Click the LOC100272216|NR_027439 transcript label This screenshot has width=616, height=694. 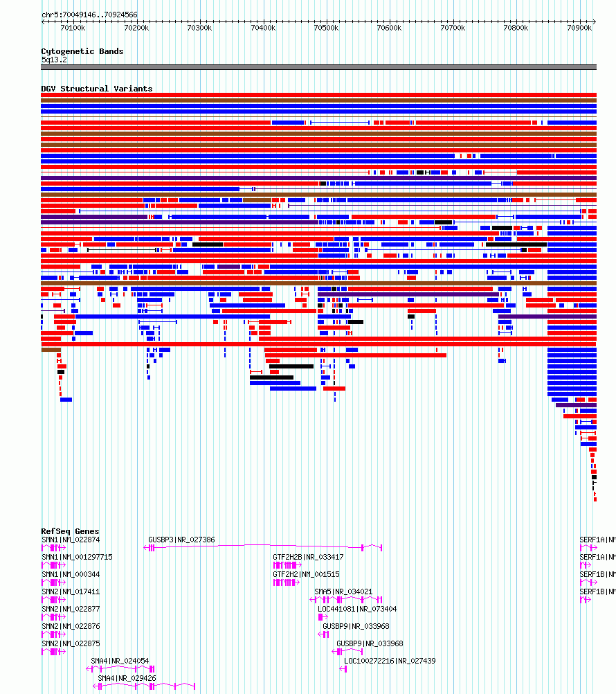tap(390, 661)
